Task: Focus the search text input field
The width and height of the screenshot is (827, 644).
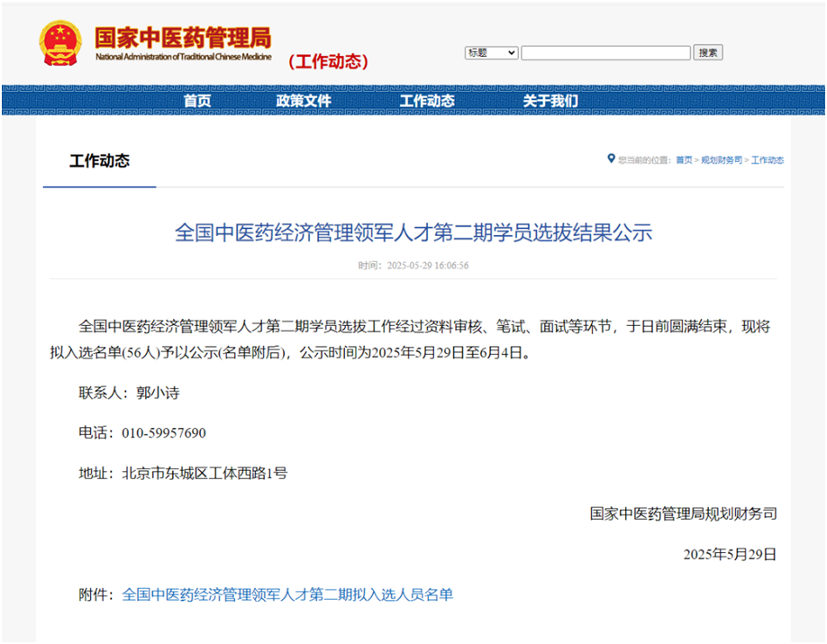Action: coord(605,53)
